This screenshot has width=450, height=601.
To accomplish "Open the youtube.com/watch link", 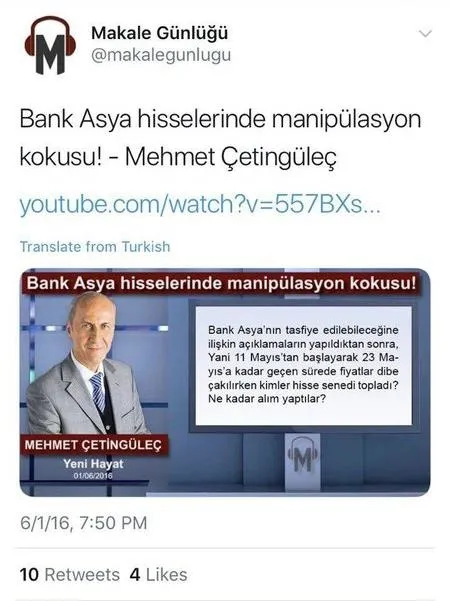I will 200,204.
